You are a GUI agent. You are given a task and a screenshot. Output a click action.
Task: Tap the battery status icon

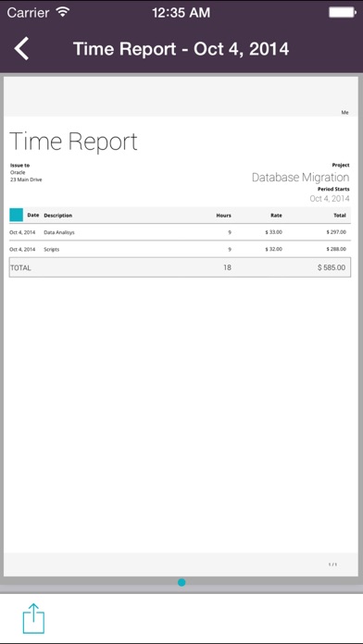[x=342, y=12]
